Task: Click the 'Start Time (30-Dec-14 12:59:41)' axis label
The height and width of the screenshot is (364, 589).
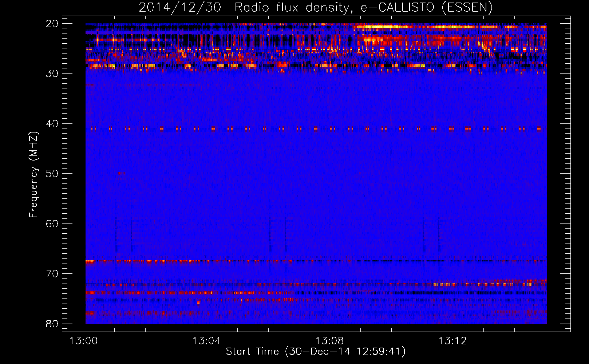Action: point(316,352)
